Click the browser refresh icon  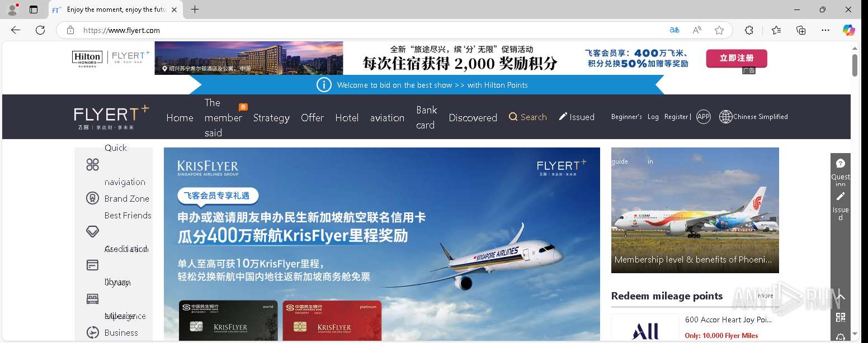coord(40,30)
